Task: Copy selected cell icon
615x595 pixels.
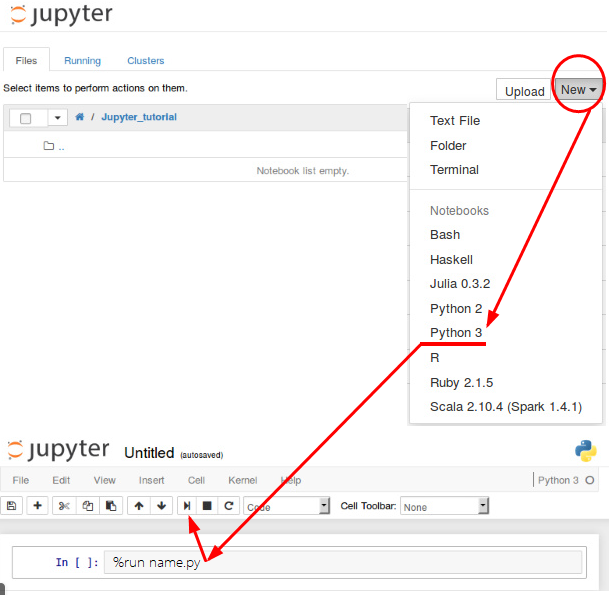Action: coord(87,506)
